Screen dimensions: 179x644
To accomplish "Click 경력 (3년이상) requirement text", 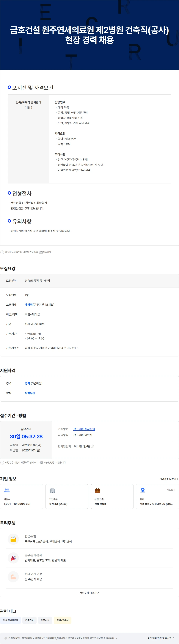I will click(34, 383).
